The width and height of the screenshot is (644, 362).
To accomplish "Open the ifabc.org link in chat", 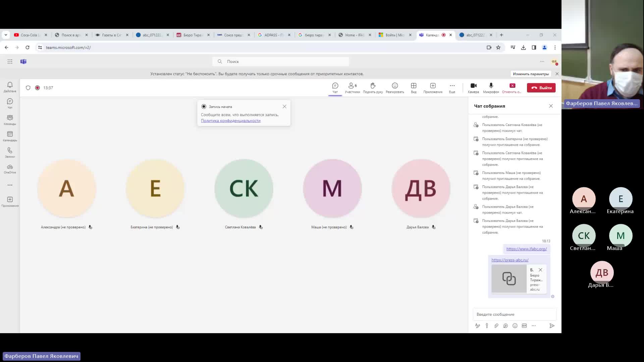I will (526, 249).
